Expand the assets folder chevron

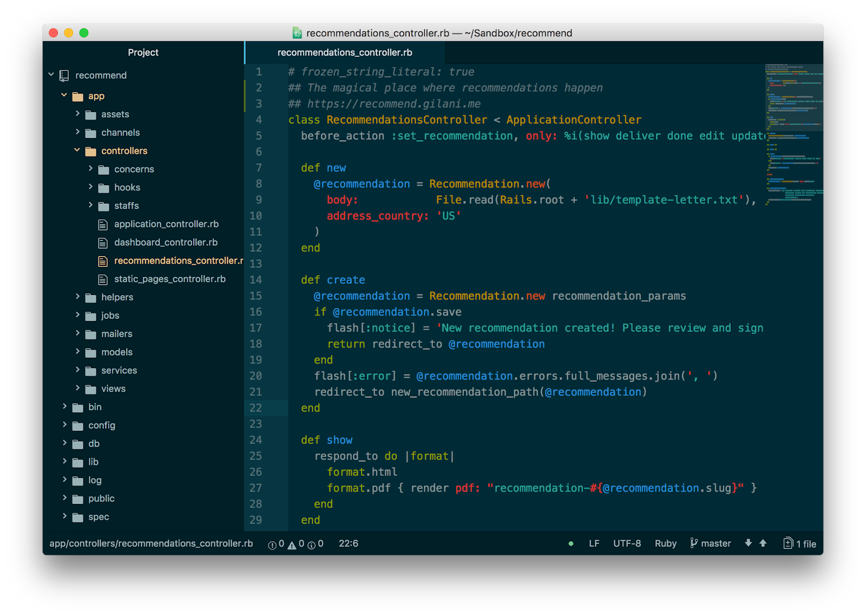pos(77,114)
